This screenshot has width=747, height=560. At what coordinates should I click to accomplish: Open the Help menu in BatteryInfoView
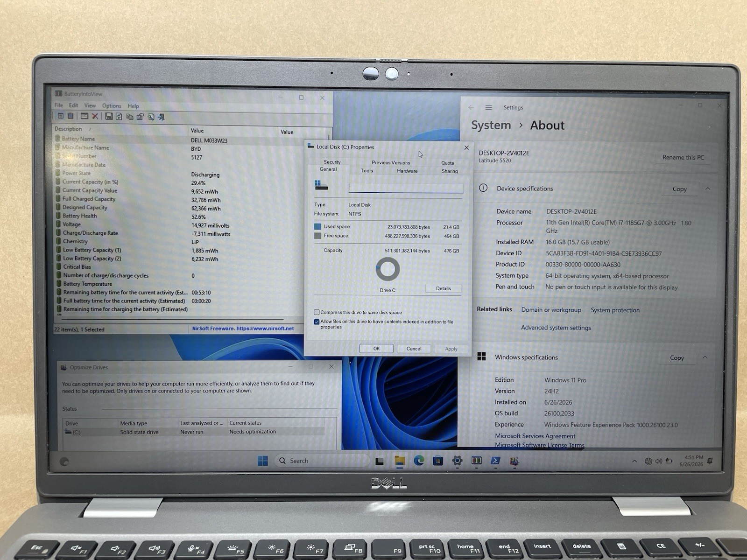click(133, 106)
